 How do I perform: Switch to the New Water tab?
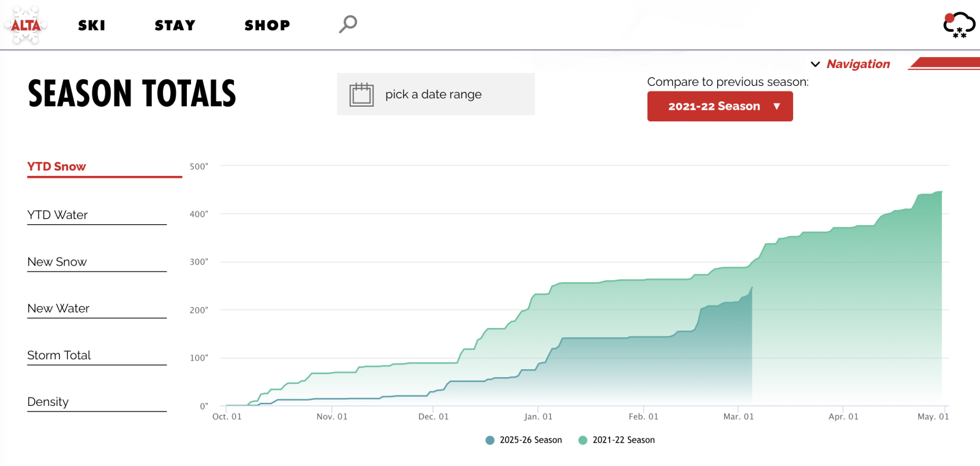coord(58,308)
